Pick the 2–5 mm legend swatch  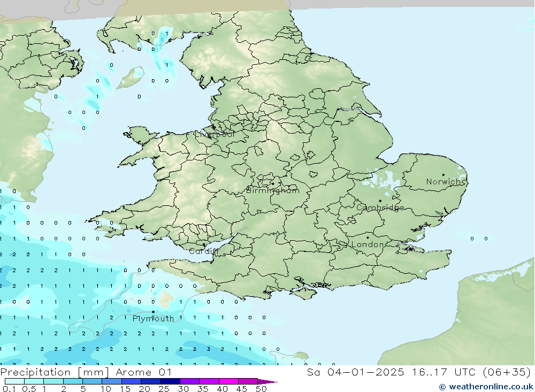(73, 381)
